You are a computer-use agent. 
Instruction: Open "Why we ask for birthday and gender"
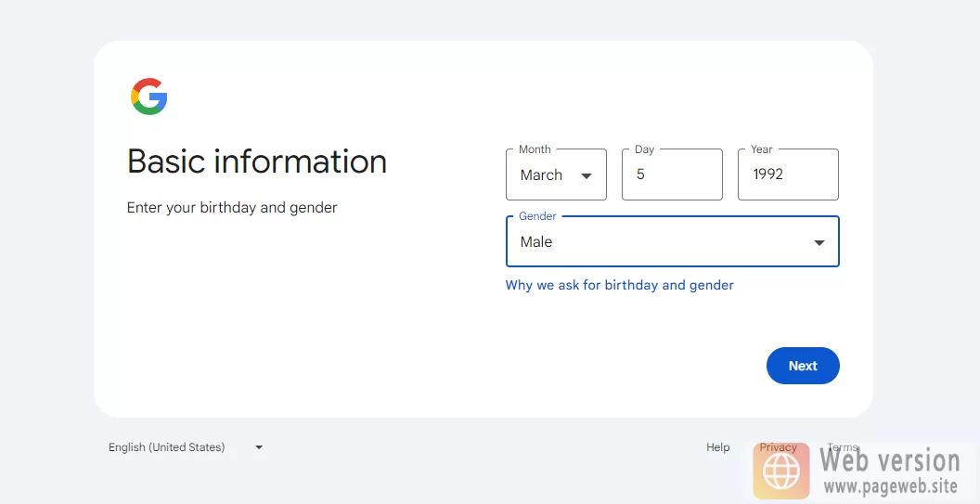[x=619, y=285]
